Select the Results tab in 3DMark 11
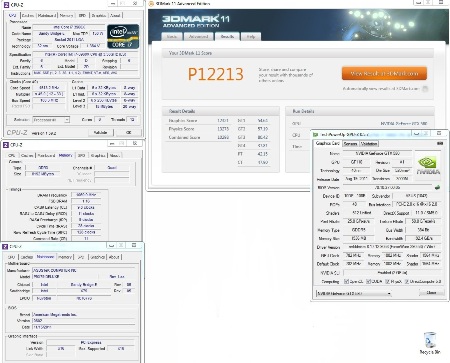The width and height of the screenshot is (450, 363). click(227, 37)
